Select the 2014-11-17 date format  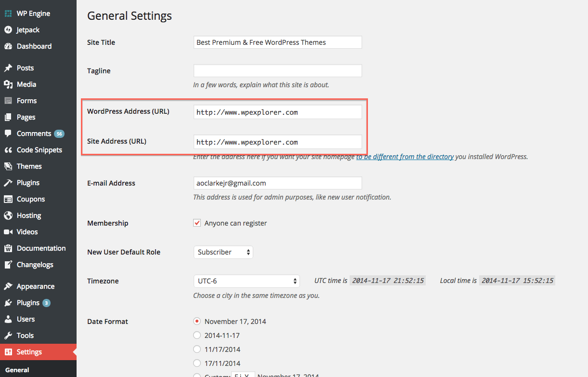coord(197,335)
